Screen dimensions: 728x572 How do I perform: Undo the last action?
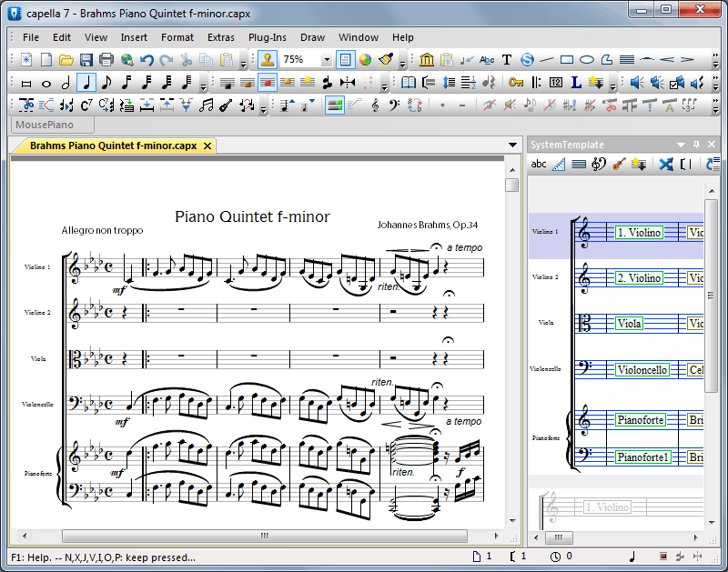pos(147,60)
